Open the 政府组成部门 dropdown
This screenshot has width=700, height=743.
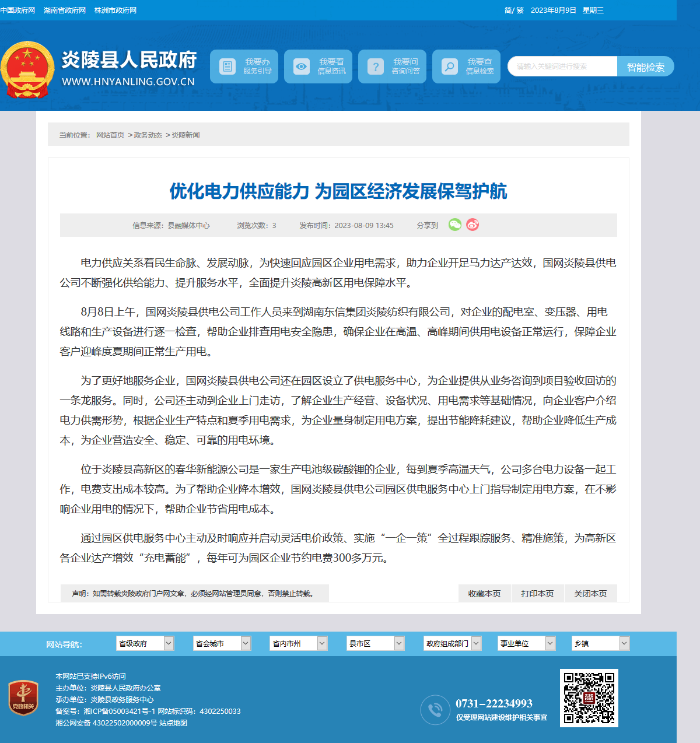(453, 643)
